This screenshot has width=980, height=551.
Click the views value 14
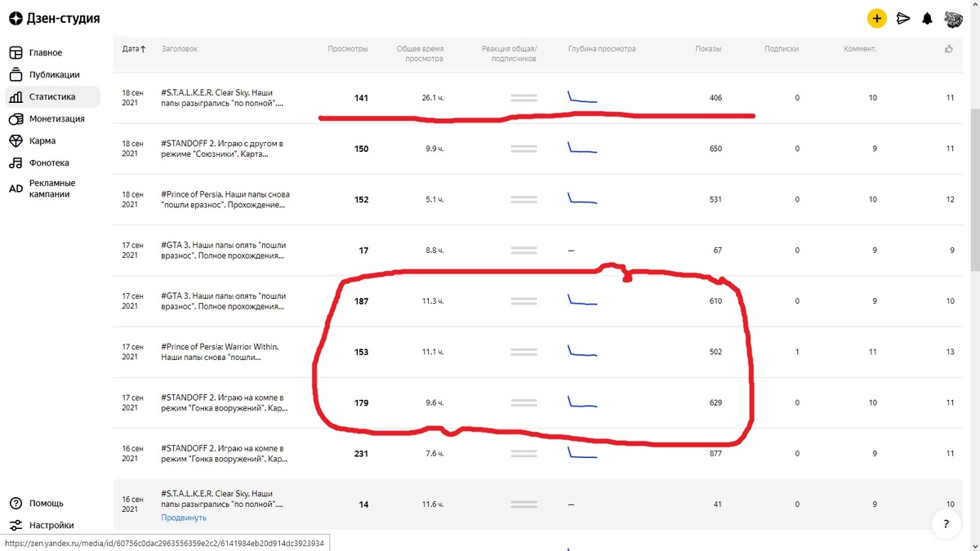coord(363,504)
